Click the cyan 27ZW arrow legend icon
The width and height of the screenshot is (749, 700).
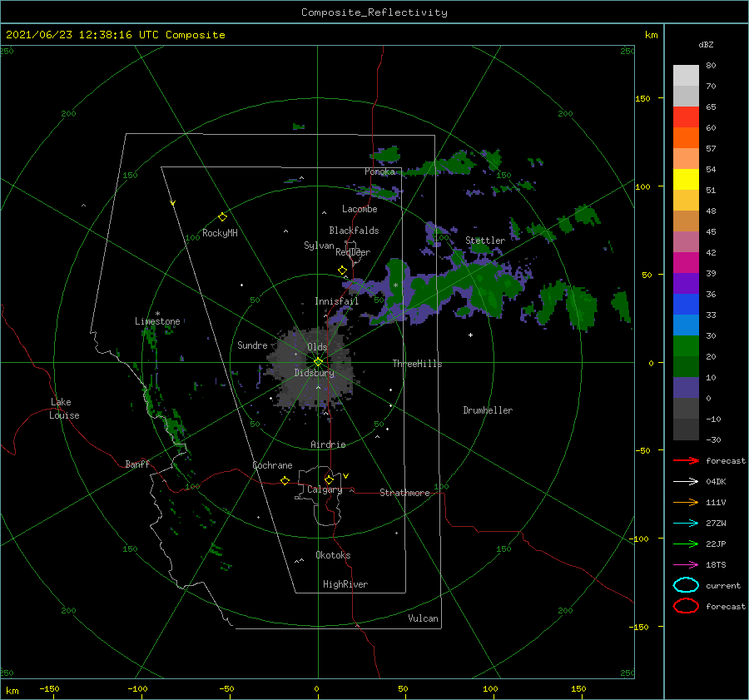pyautogui.click(x=686, y=524)
